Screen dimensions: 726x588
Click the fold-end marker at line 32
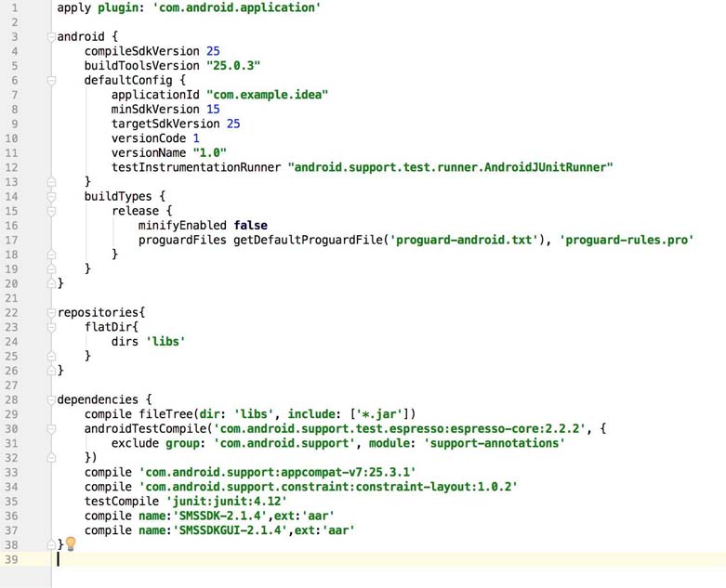coord(51,458)
